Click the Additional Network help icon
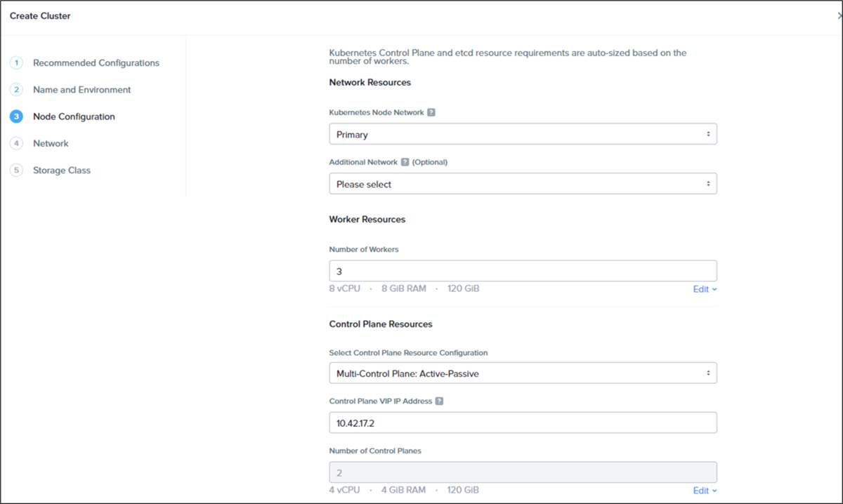843x504 pixels. 405,162
